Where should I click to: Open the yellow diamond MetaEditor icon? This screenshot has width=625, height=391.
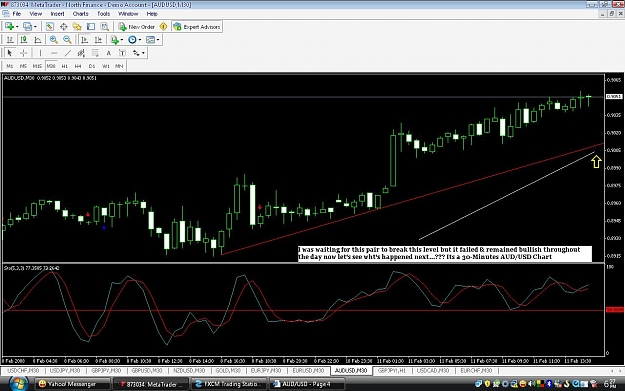pyautogui.click(x=163, y=27)
